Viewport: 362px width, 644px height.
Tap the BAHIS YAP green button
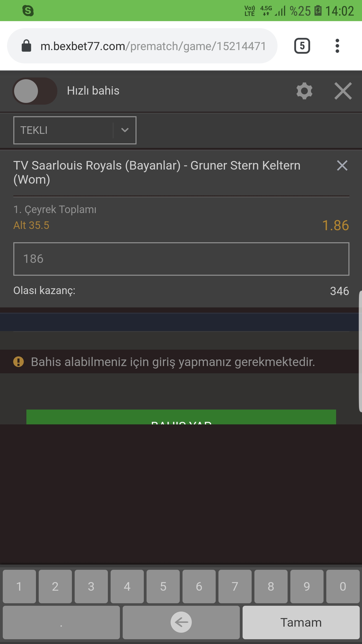(181, 417)
